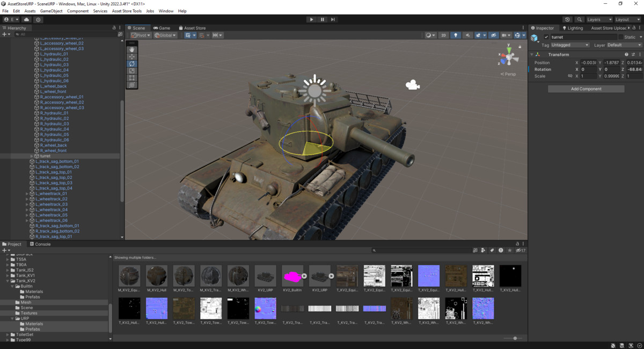Select the KV2_BuiltIn prefab thumbnail
Image resolution: width=644 pixels, height=349 pixels.
pyautogui.click(x=292, y=275)
